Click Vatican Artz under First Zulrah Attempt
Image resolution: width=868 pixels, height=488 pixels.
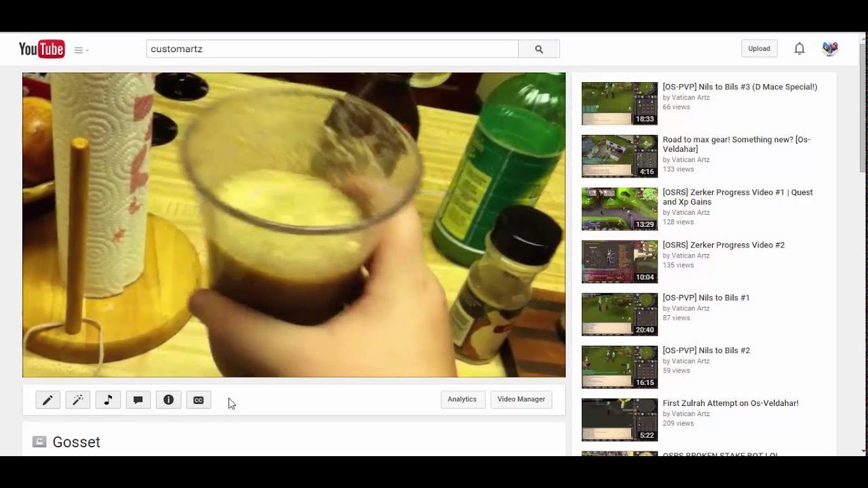[x=690, y=413]
